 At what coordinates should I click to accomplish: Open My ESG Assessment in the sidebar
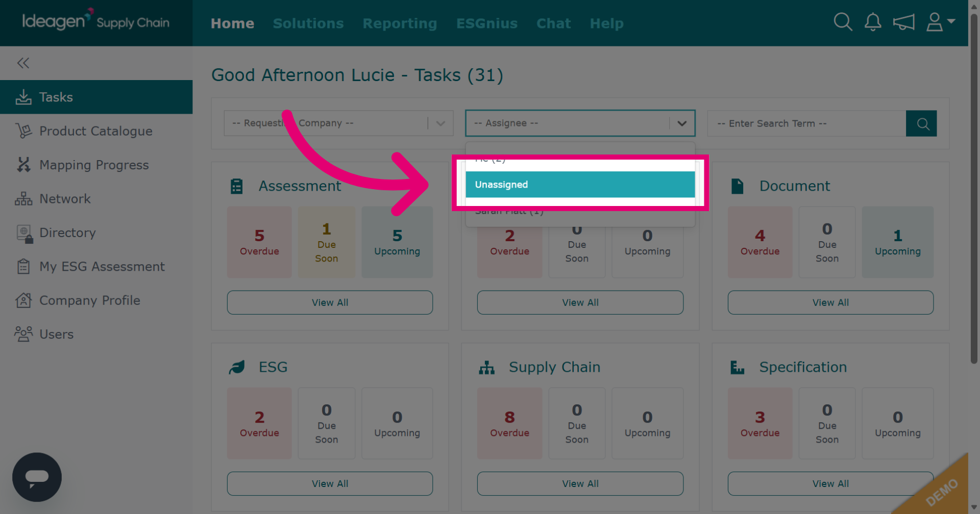click(x=96, y=266)
